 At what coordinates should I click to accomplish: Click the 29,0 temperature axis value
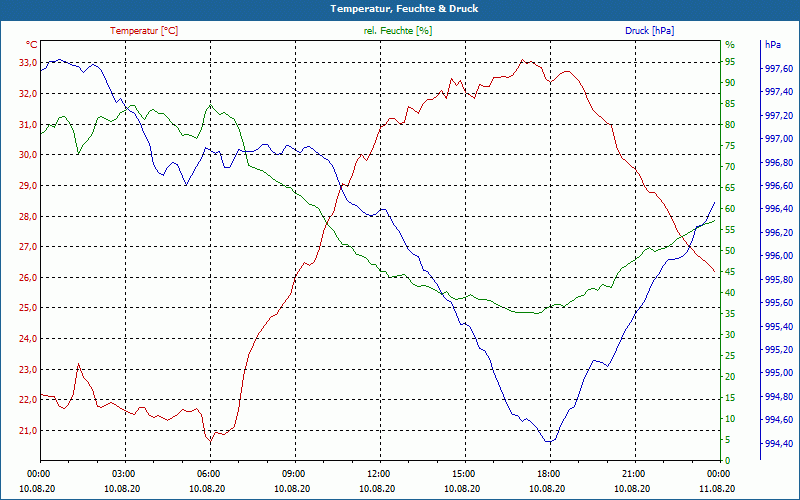pos(28,186)
